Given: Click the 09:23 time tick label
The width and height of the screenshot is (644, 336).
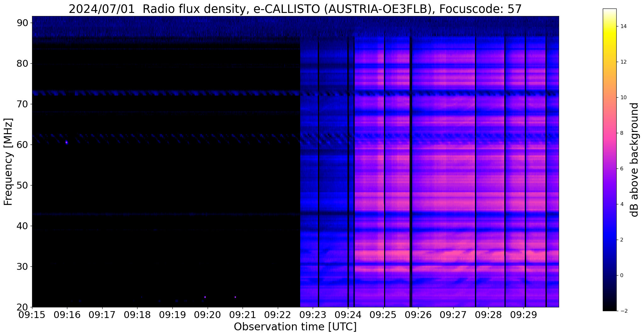Looking at the screenshot, I should click(x=313, y=315).
